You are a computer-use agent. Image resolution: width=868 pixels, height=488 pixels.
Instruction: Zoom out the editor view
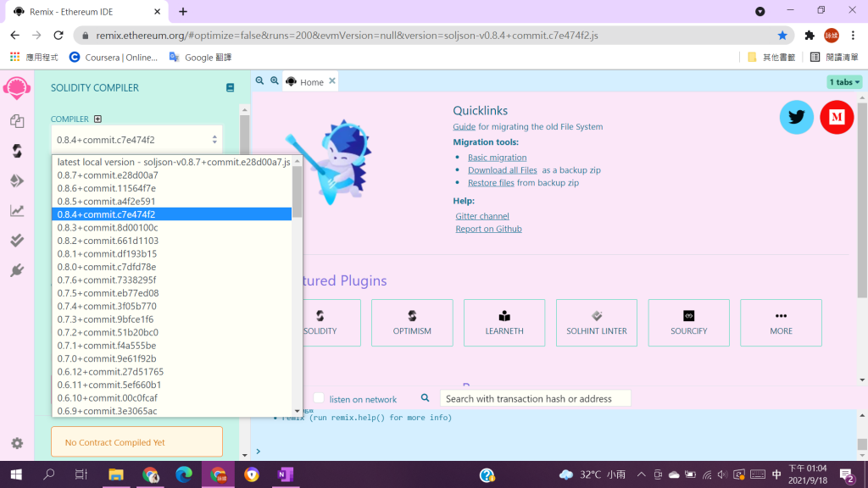(259, 80)
